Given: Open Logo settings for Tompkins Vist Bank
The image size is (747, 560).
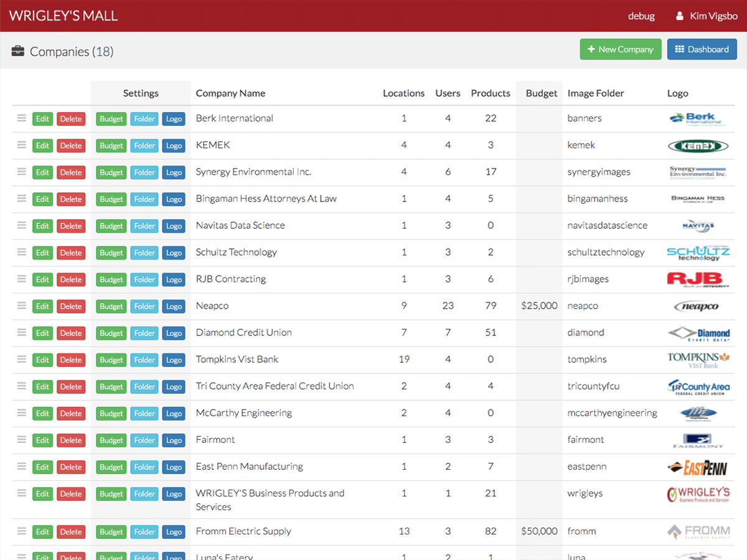Looking at the screenshot, I should (x=174, y=360).
